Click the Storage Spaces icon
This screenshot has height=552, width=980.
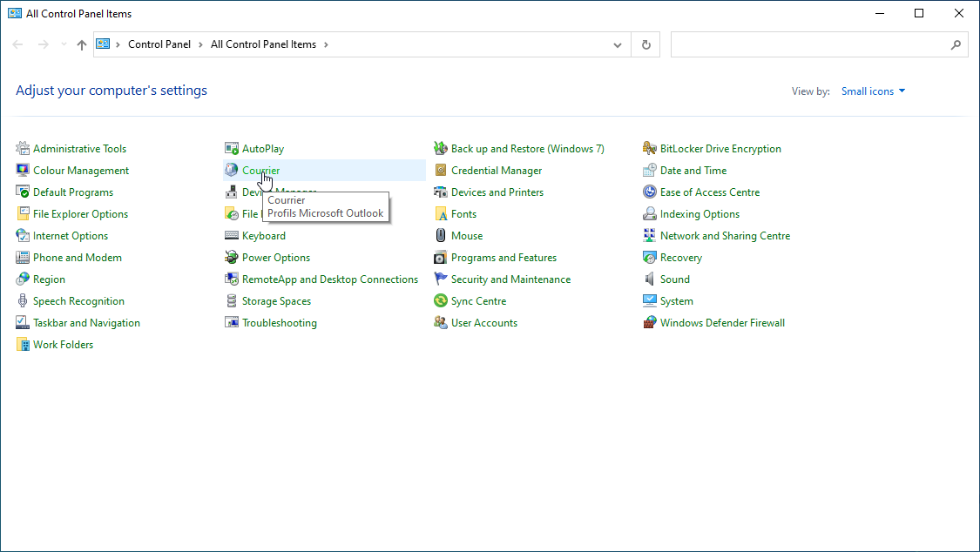[232, 301]
